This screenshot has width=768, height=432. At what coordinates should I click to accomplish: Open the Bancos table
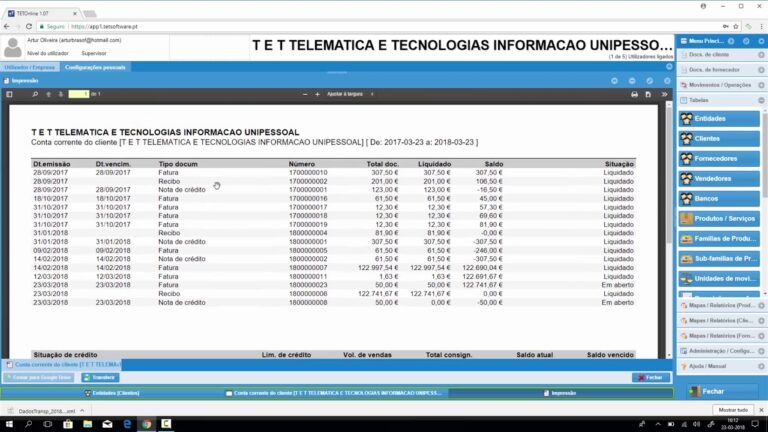coord(719,198)
